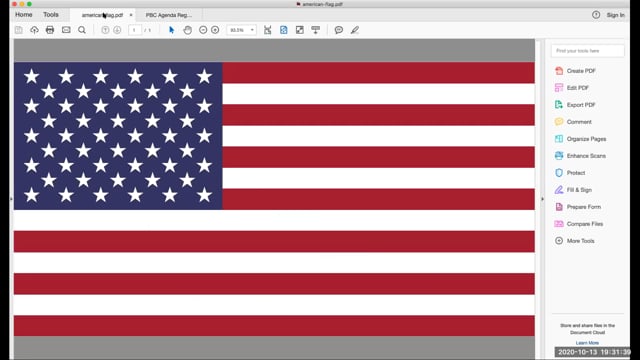
Task: Click the Fill & Sign icon
Action: (559, 190)
